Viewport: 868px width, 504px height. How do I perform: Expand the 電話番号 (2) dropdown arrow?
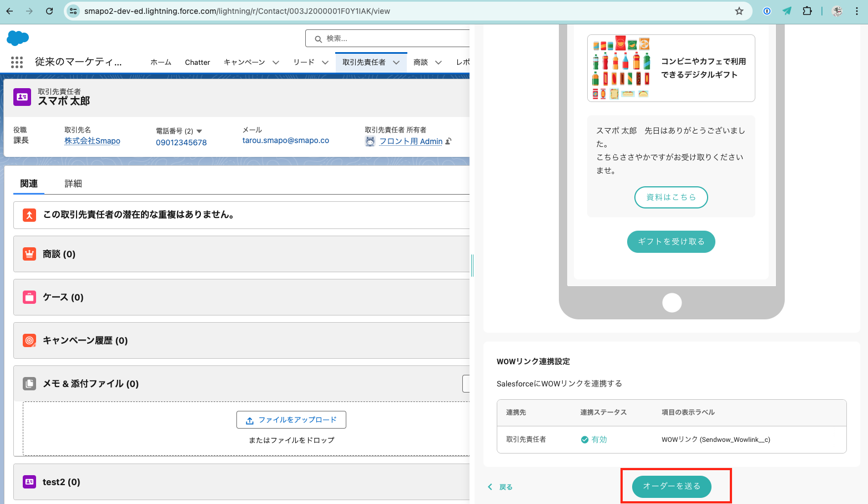(199, 131)
